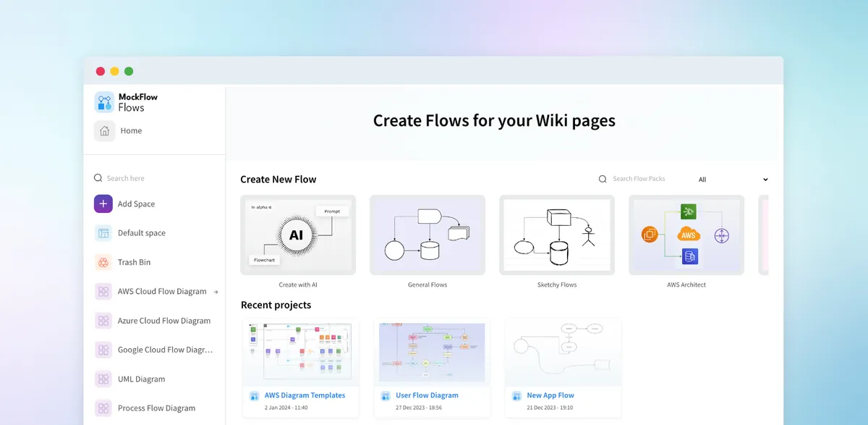This screenshot has height=425, width=868.
Task: Click the AWS Cloud Flow Diagram icon
Action: (x=103, y=292)
